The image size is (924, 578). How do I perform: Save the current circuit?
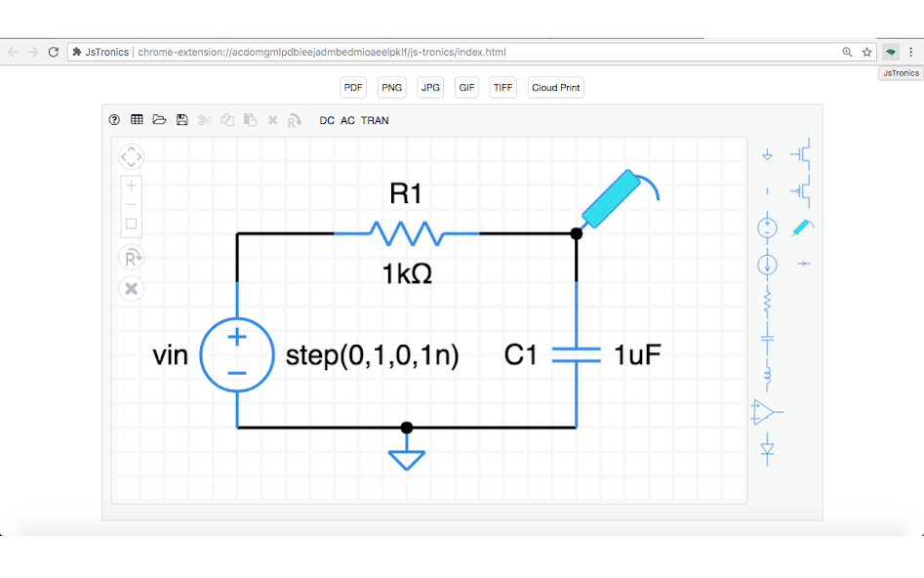tap(181, 119)
